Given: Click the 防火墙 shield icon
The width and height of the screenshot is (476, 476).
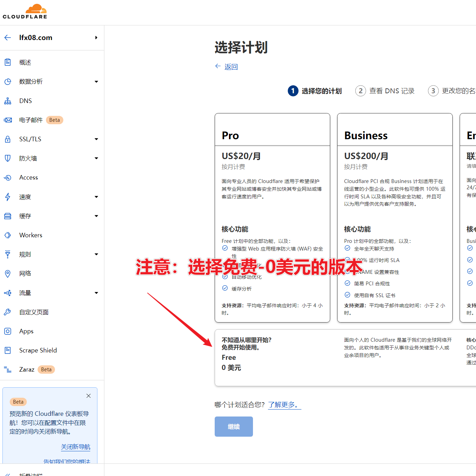Looking at the screenshot, I should pyautogui.click(x=8, y=158).
